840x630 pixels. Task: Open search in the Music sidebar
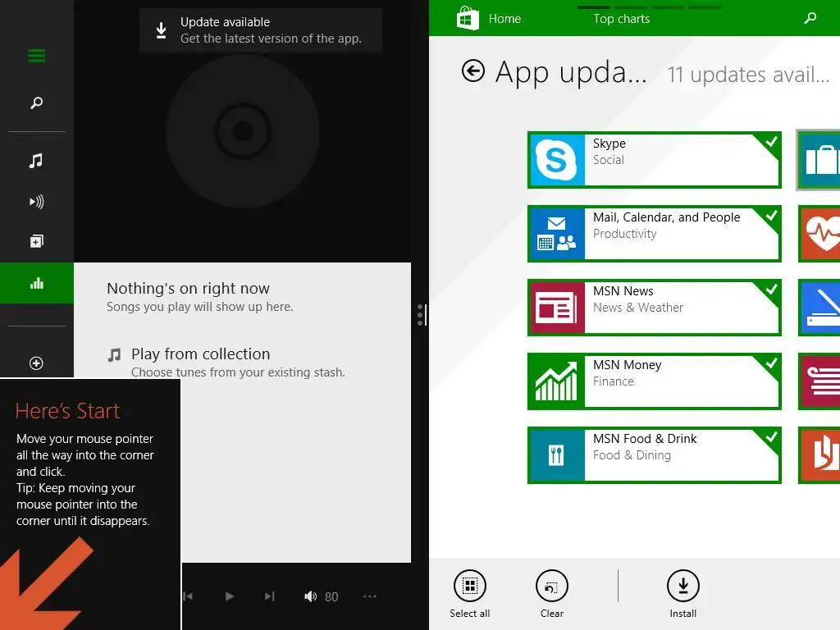(x=36, y=103)
